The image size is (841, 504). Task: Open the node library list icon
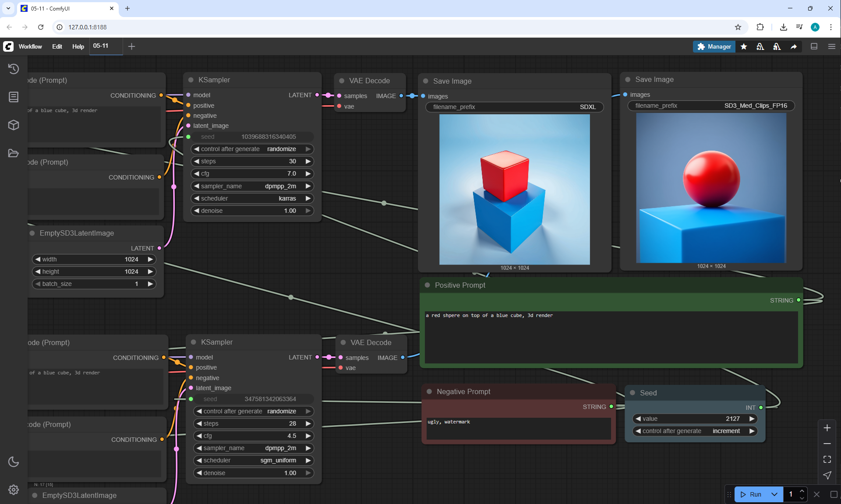coord(14,97)
